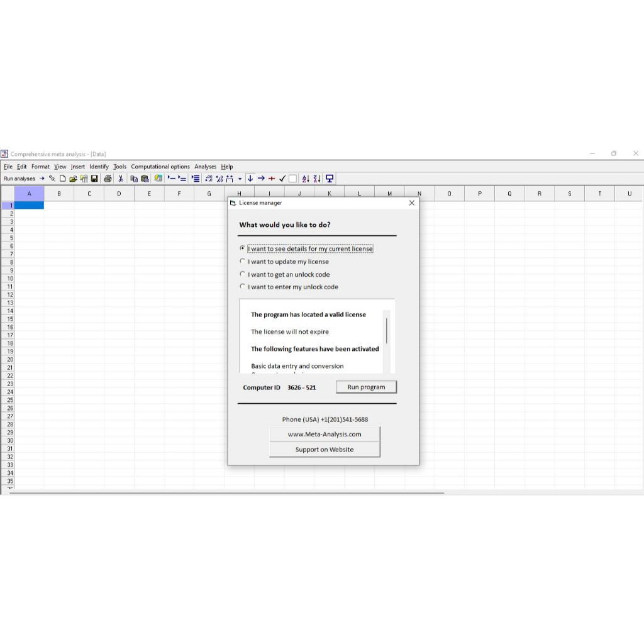Select column A header
The image size is (644, 644).
tap(29, 194)
